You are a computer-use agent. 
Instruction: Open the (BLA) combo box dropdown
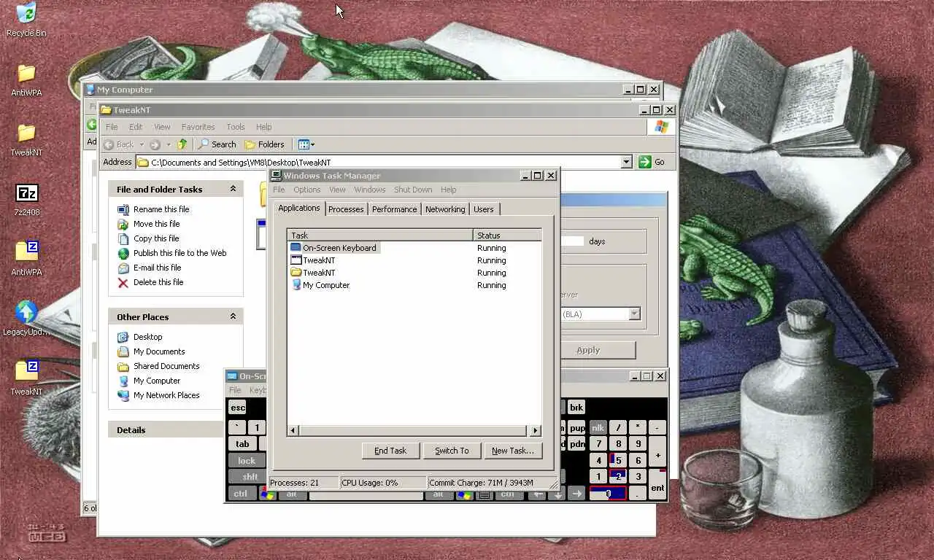pos(634,314)
